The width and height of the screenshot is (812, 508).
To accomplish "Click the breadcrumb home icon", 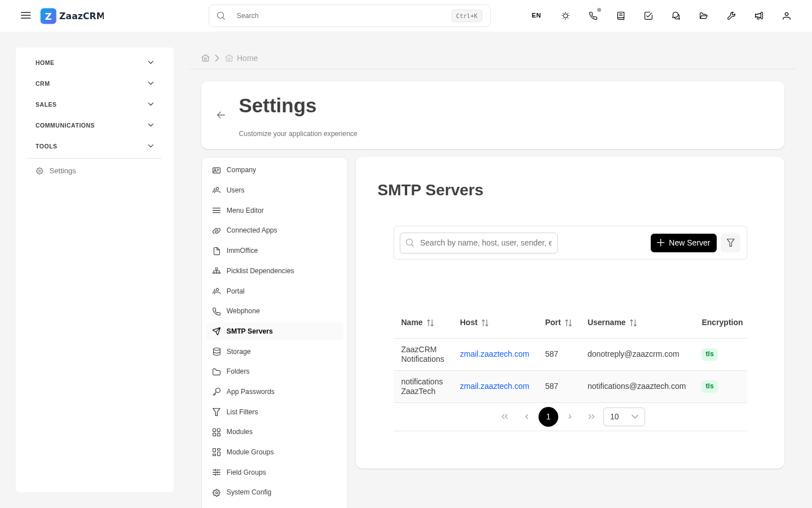I will (x=205, y=58).
